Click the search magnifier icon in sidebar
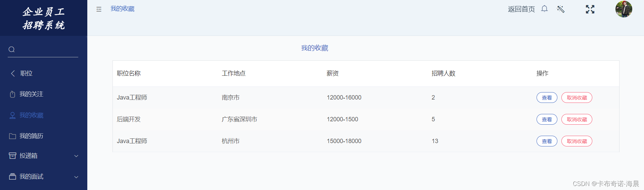Screen dimensions: 644x190 [12, 50]
